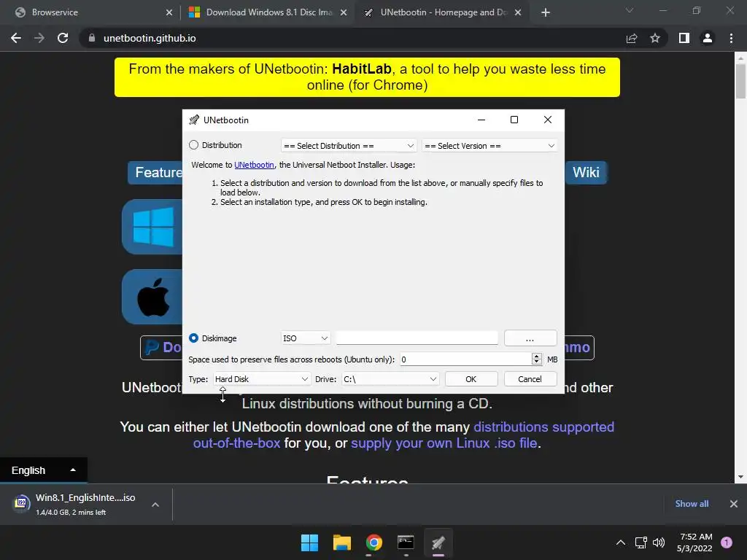Open a new browser tab with plus

(x=546, y=12)
